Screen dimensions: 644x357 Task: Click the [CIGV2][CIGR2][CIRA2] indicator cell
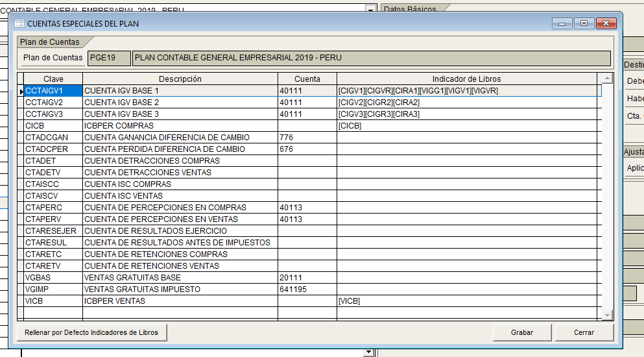466,103
